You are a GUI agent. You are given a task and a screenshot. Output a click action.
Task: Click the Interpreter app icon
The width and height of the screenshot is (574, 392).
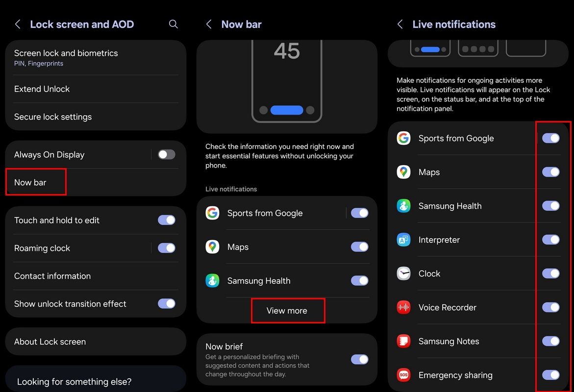pos(403,240)
